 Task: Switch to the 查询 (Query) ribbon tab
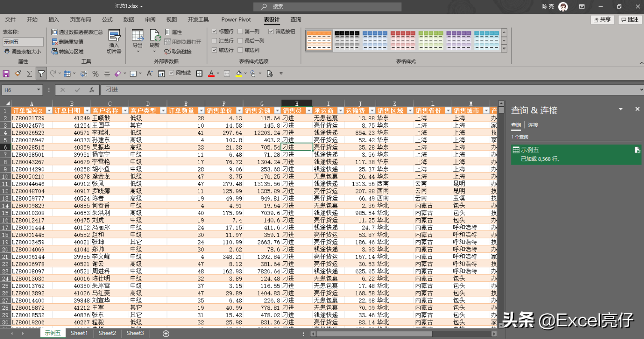[296, 19]
